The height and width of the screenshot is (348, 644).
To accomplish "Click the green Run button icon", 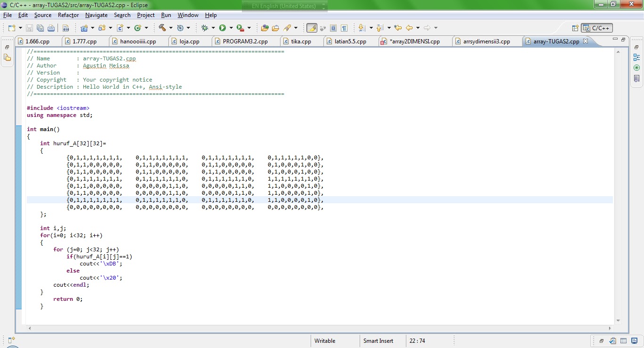I will [223, 28].
